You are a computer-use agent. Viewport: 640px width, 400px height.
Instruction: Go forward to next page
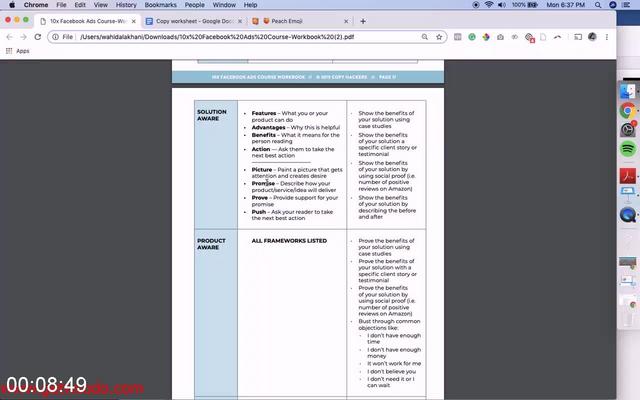pos(24,37)
